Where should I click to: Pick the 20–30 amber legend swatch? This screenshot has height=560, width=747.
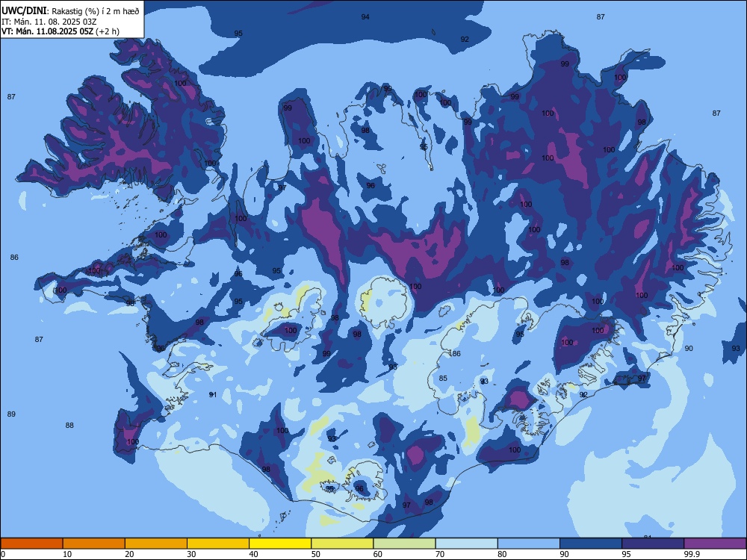click(156, 544)
